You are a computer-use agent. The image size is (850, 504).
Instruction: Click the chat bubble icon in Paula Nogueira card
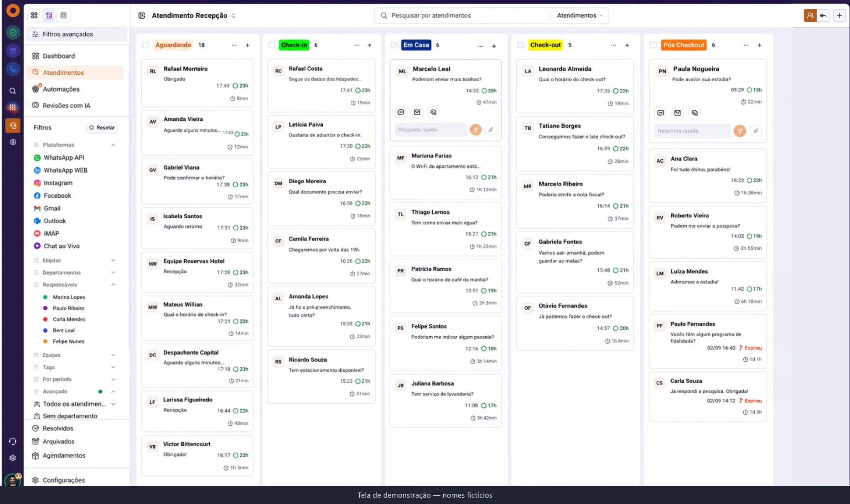[x=661, y=113]
